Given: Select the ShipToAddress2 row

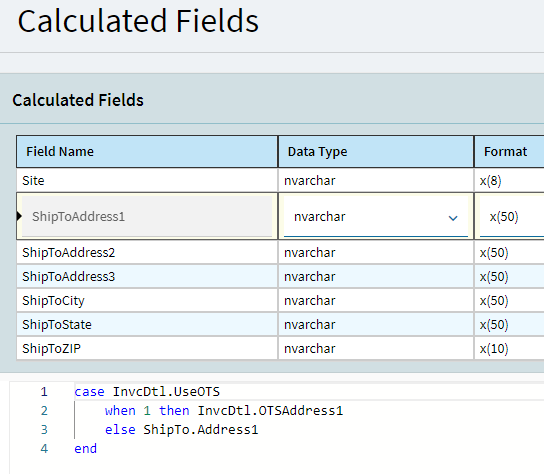Looking at the screenshot, I should tap(280, 252).
